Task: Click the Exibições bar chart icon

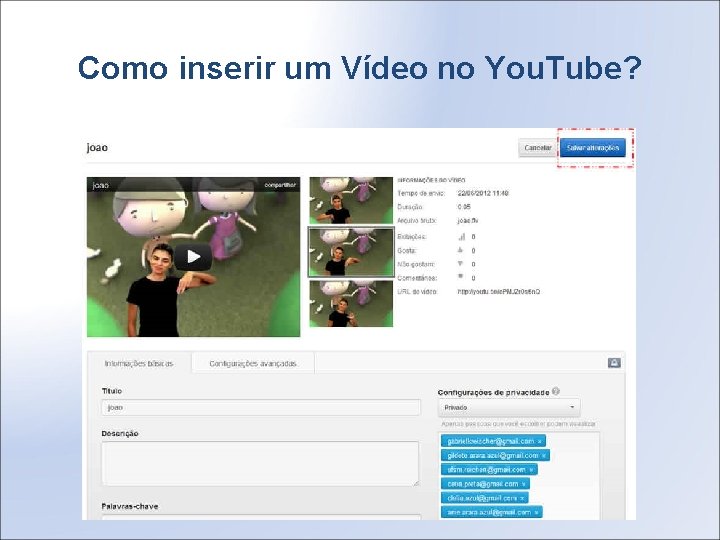Action: tap(461, 236)
